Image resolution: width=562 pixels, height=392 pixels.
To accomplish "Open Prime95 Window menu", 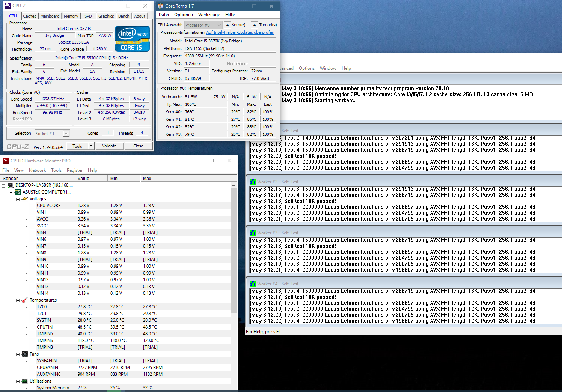I will (x=328, y=68).
